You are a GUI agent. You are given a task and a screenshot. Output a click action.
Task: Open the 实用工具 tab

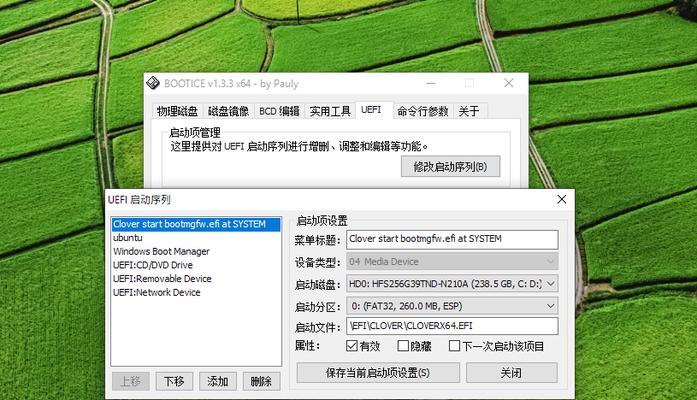[330, 111]
